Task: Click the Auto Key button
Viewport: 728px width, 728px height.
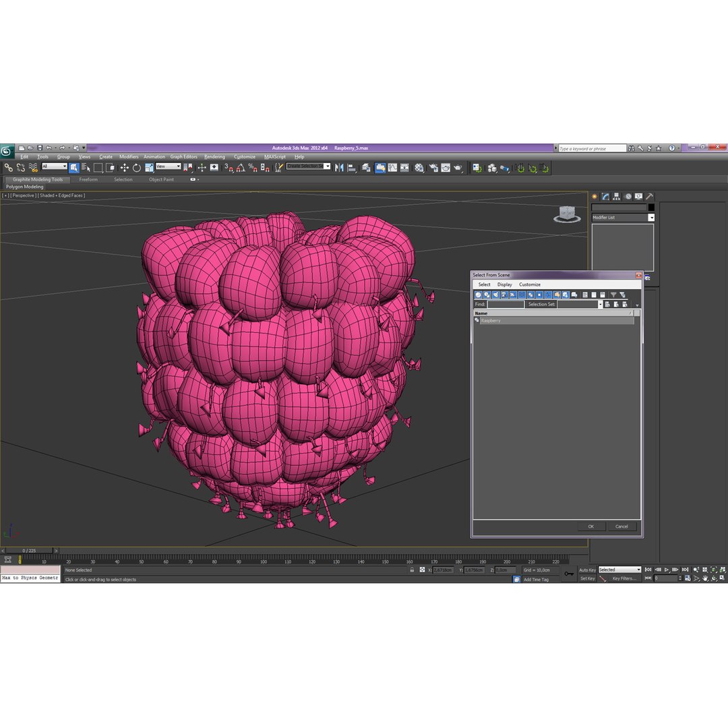Action: click(x=587, y=570)
